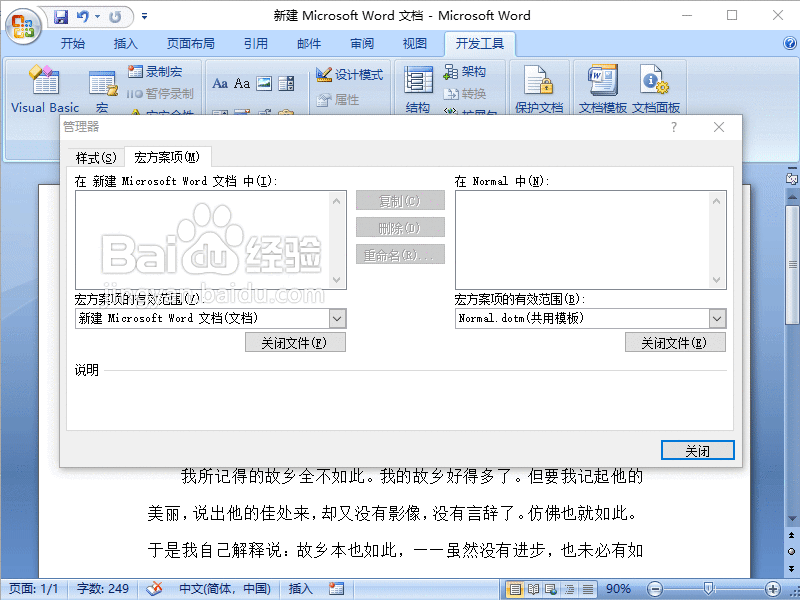
Task: Switch to the 插入 ribbon tab
Action: (x=126, y=44)
